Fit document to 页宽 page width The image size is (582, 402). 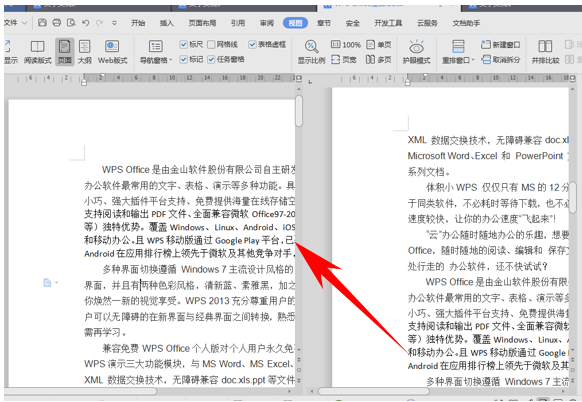[344, 59]
